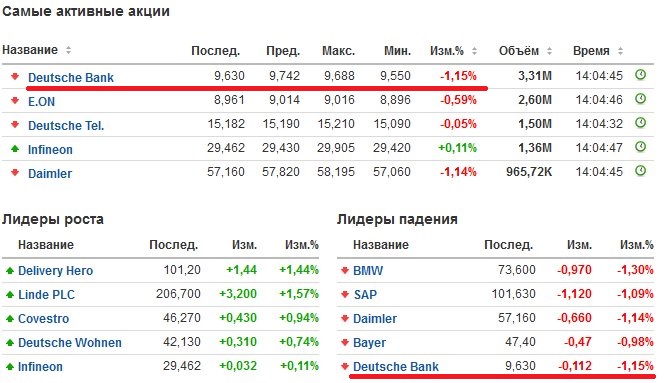Sort by Изм.% column arrows
This screenshot has width=664, height=383.
click(474, 51)
